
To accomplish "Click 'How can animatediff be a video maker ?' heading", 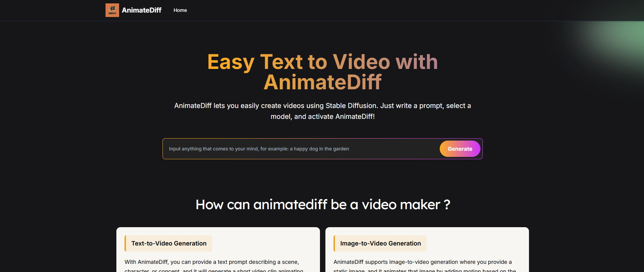I will (x=323, y=204).
